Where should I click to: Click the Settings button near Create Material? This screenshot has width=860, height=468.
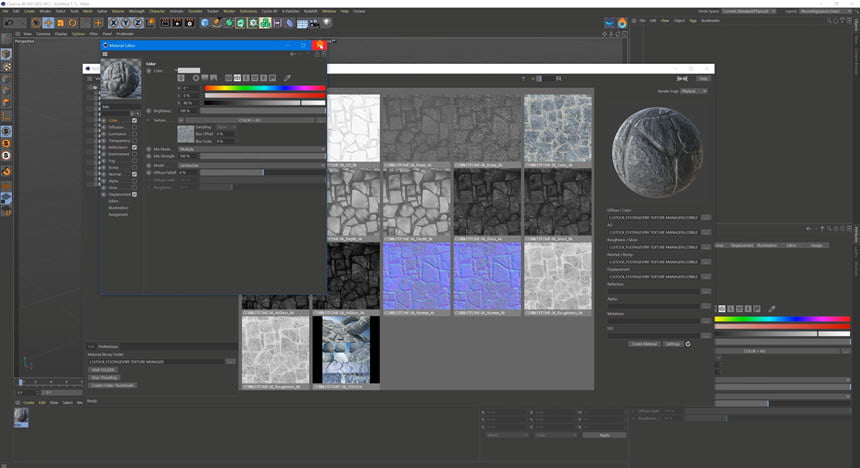click(673, 344)
